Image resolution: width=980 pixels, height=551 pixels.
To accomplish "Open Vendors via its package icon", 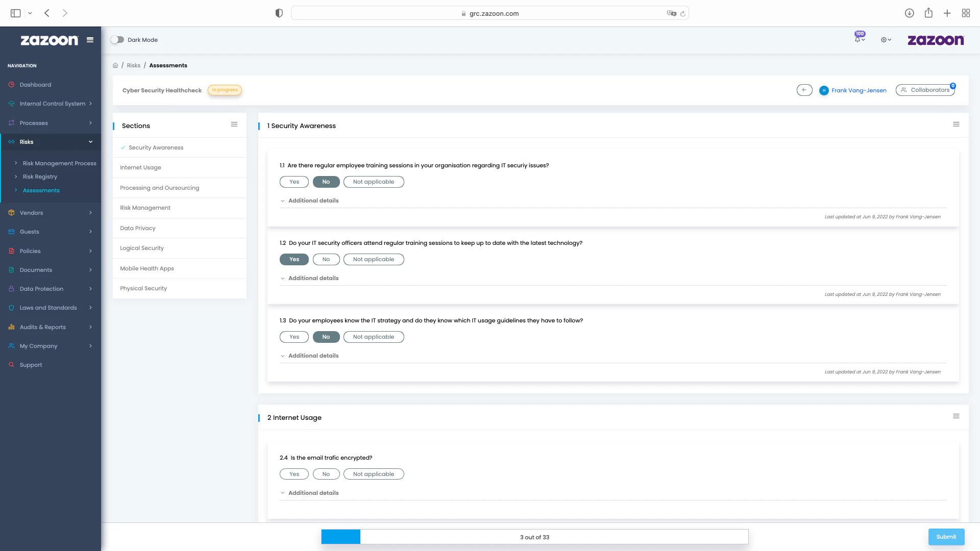I will 11,213.
